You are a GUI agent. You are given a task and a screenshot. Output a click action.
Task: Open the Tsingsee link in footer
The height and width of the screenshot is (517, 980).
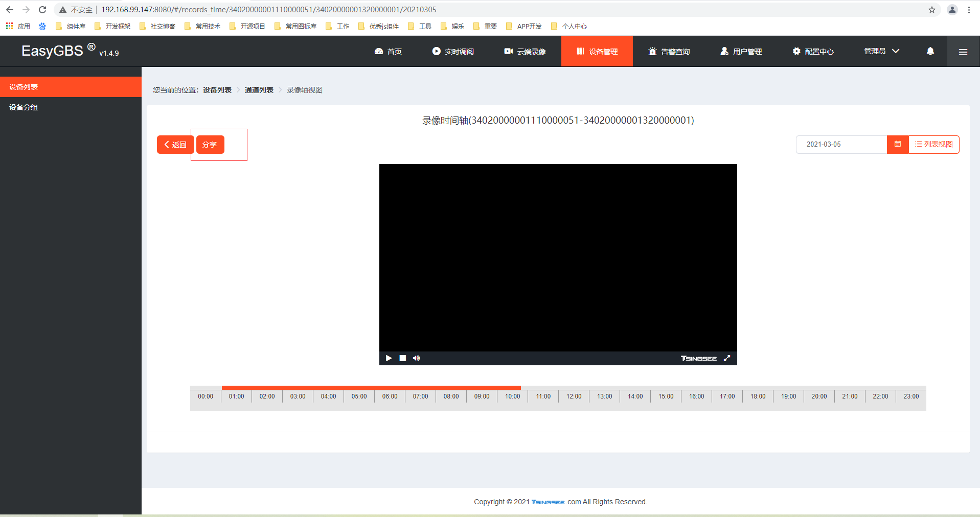click(x=548, y=502)
